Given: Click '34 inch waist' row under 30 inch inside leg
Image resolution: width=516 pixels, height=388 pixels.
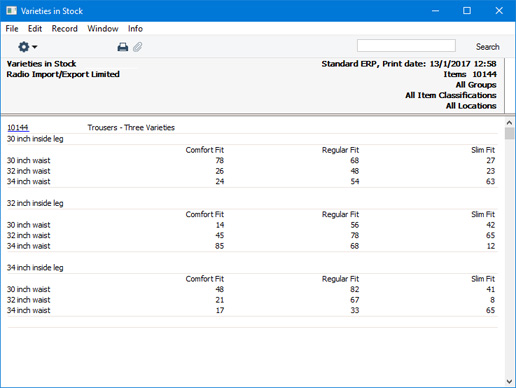Looking at the screenshot, I should click(29, 181).
